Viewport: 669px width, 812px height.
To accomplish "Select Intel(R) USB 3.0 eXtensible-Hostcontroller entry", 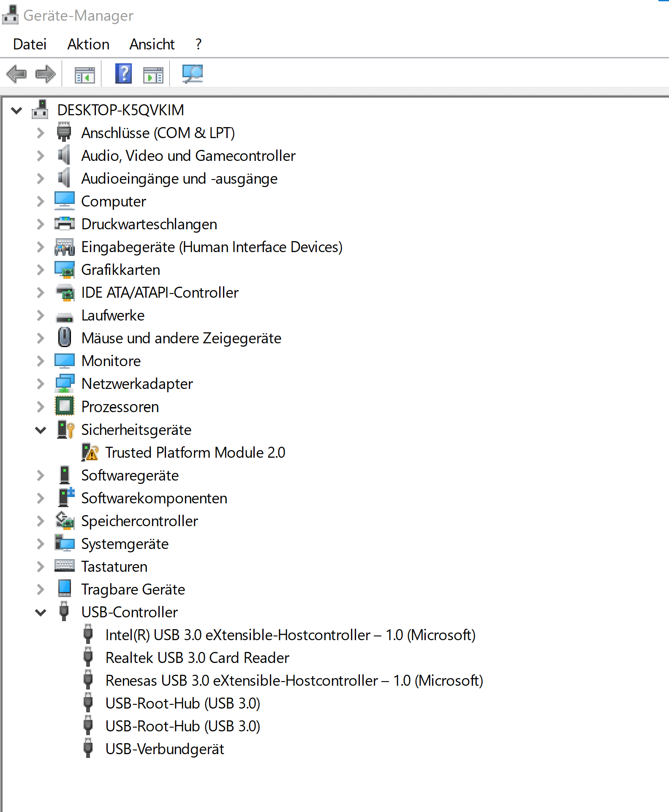I will tap(291, 635).
